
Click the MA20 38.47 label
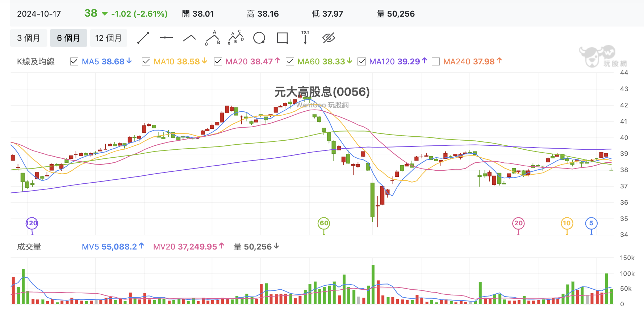point(253,61)
